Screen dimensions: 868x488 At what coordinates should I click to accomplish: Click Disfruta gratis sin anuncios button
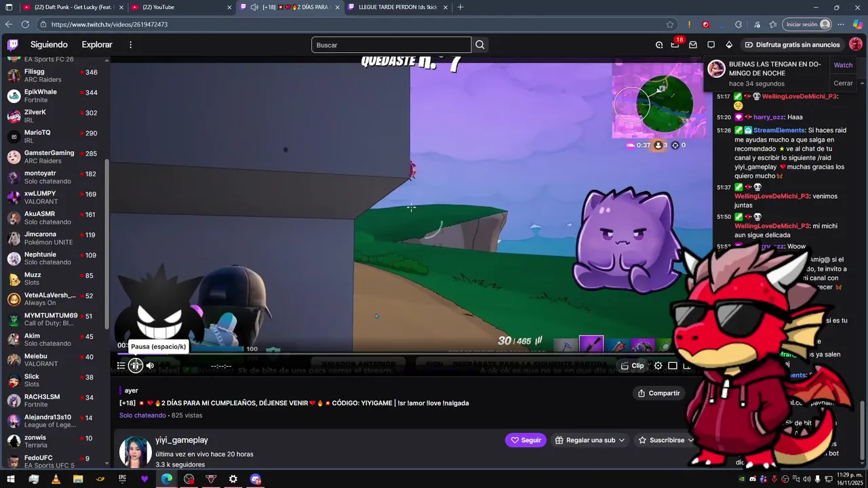coord(792,45)
